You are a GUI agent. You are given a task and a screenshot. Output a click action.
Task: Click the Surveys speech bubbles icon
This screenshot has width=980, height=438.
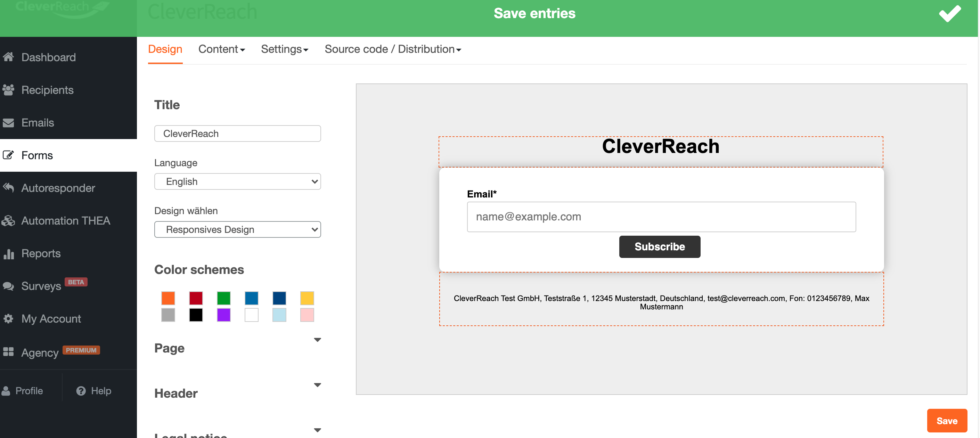coord(8,286)
